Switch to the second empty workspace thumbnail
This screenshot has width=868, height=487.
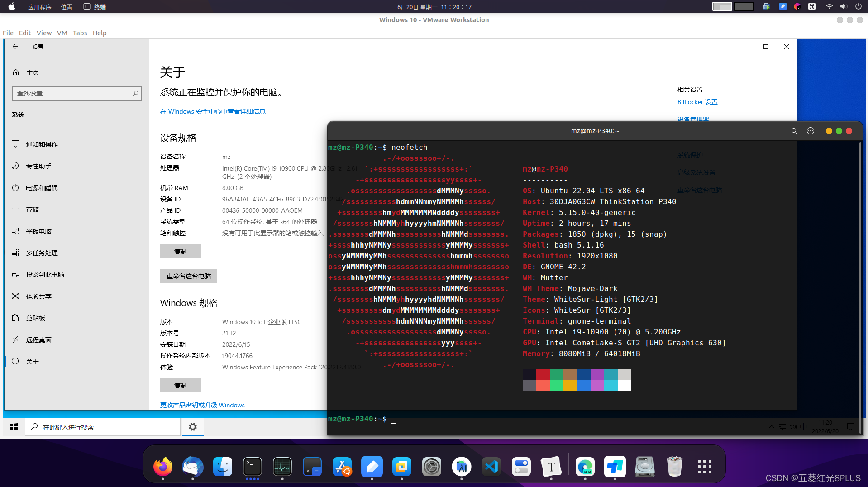(x=744, y=6)
